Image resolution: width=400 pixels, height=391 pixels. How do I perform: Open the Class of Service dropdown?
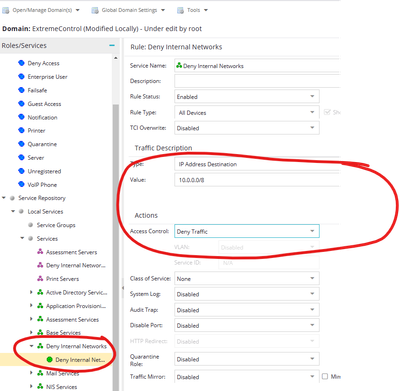click(x=247, y=279)
